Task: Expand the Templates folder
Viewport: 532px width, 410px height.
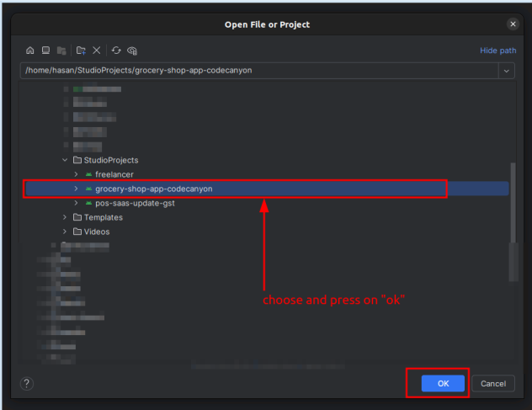Action: tap(65, 217)
